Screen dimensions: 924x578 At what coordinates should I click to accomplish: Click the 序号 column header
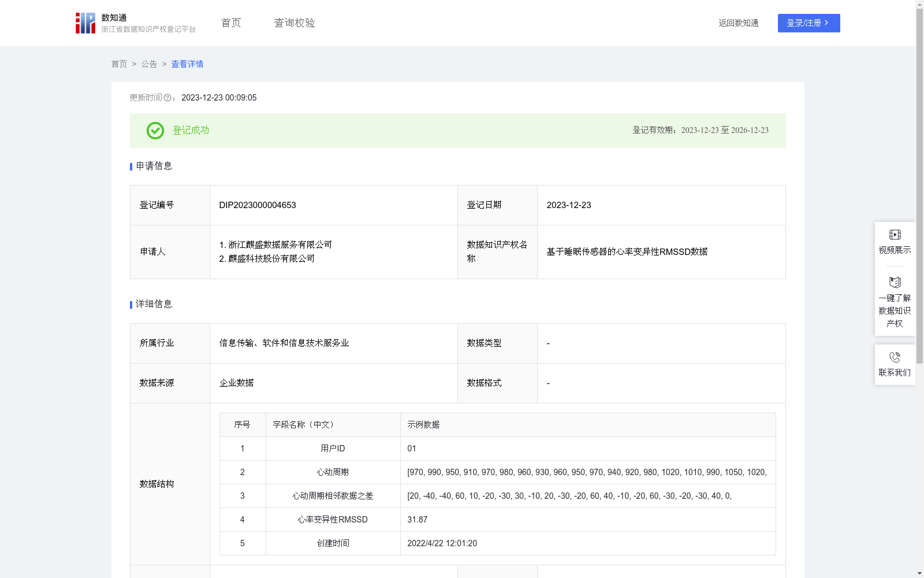(x=242, y=425)
